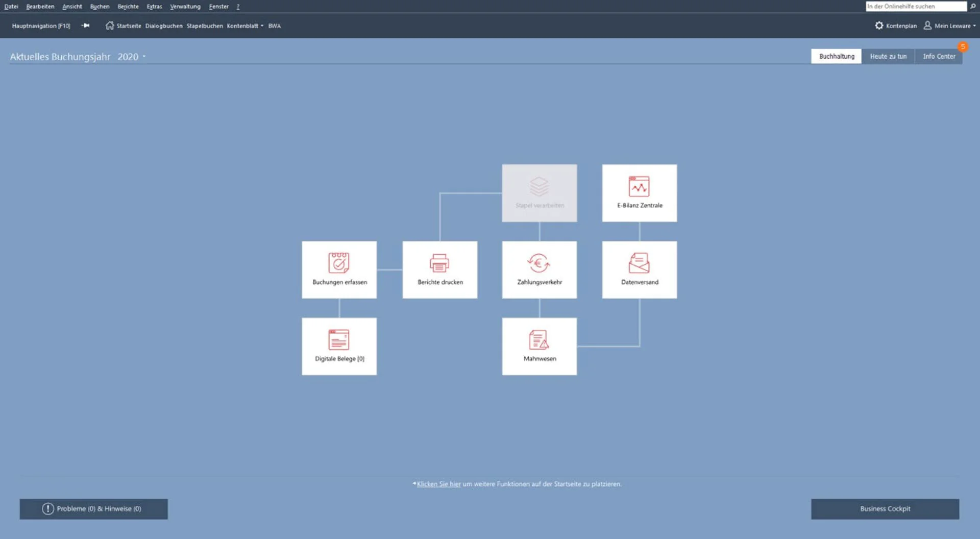Viewport: 980px width, 539px height.
Task: Switch to the Heute zu tun tab
Action: click(888, 56)
